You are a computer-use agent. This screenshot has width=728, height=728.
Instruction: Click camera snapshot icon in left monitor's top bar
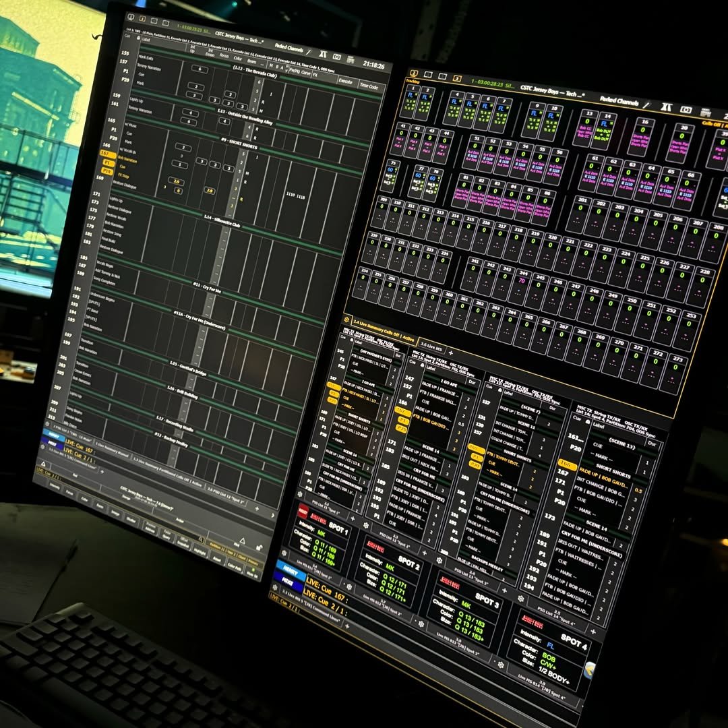[x=337, y=57]
